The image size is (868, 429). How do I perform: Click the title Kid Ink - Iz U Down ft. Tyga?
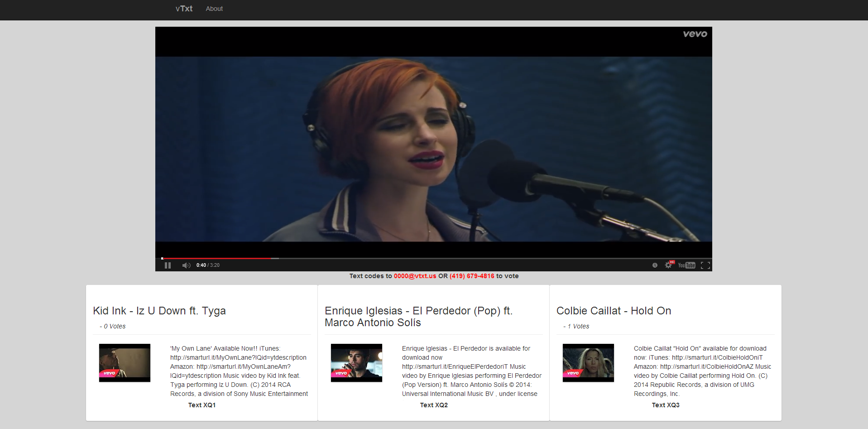click(159, 311)
